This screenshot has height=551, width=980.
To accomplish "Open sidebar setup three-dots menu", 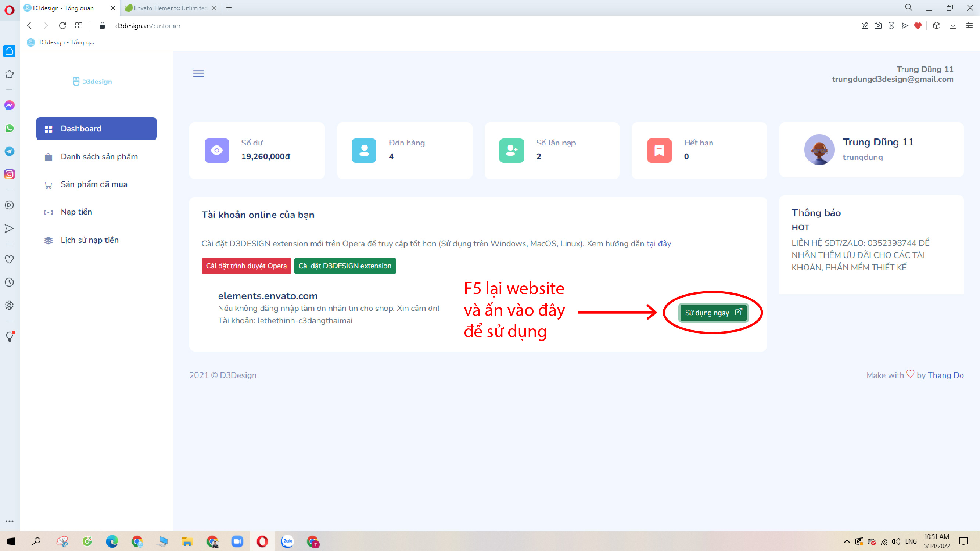I will (10, 521).
